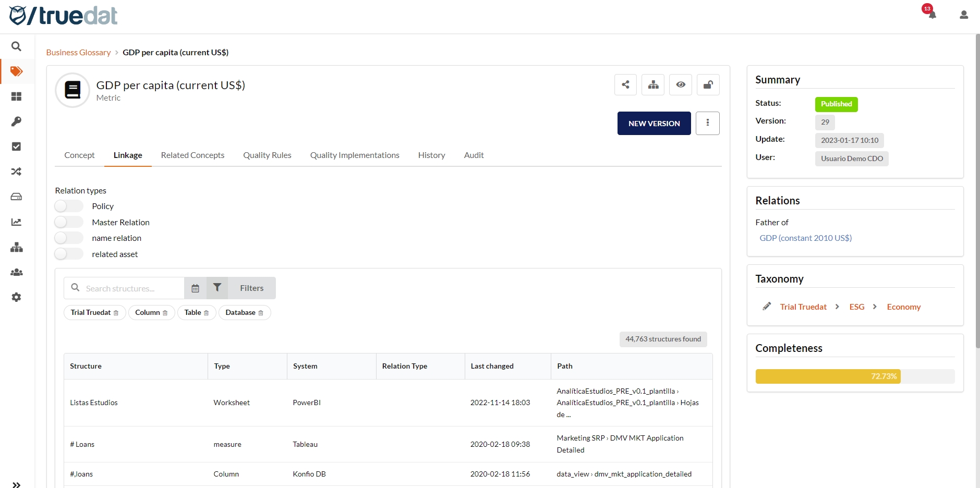980x488 pixels.
Task: Open the three-dot more options menu
Action: tap(707, 123)
